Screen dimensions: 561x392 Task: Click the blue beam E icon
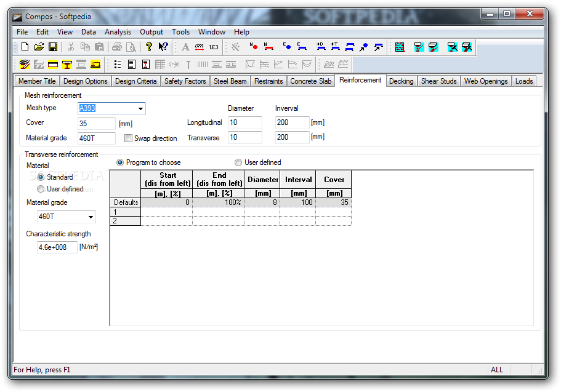[x=302, y=47]
